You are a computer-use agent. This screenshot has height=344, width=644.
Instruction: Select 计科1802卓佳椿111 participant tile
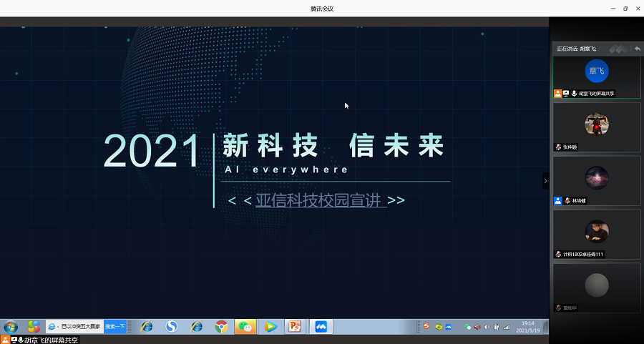tap(596, 233)
